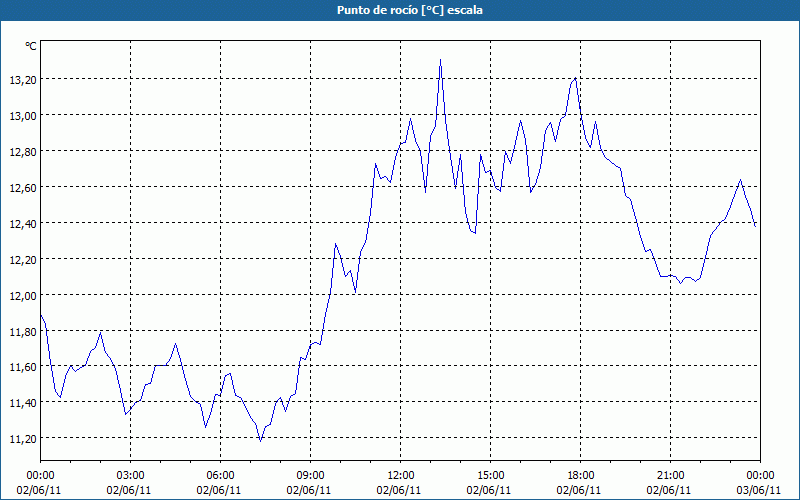
Task: Click the 03:00 time label
Action: [131, 476]
